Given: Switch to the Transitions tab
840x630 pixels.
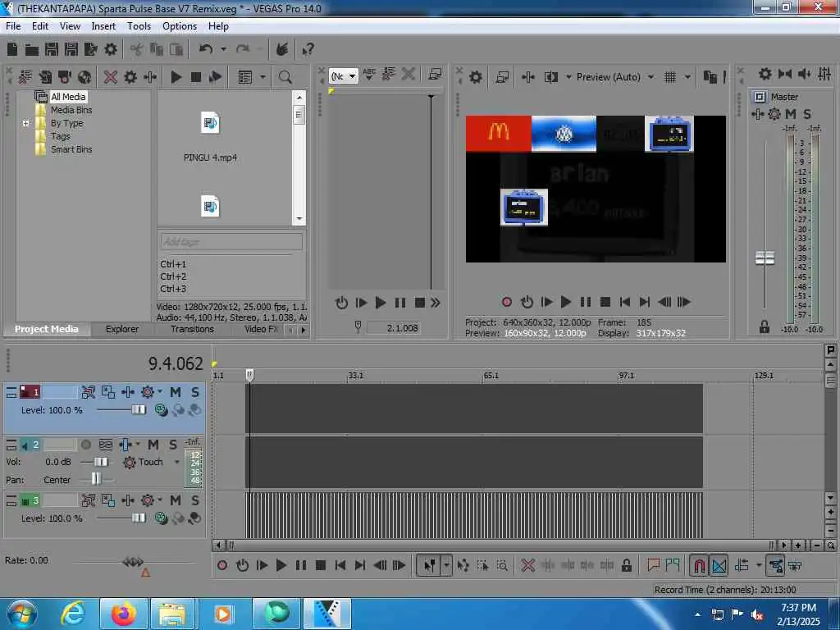Looking at the screenshot, I should coord(192,329).
